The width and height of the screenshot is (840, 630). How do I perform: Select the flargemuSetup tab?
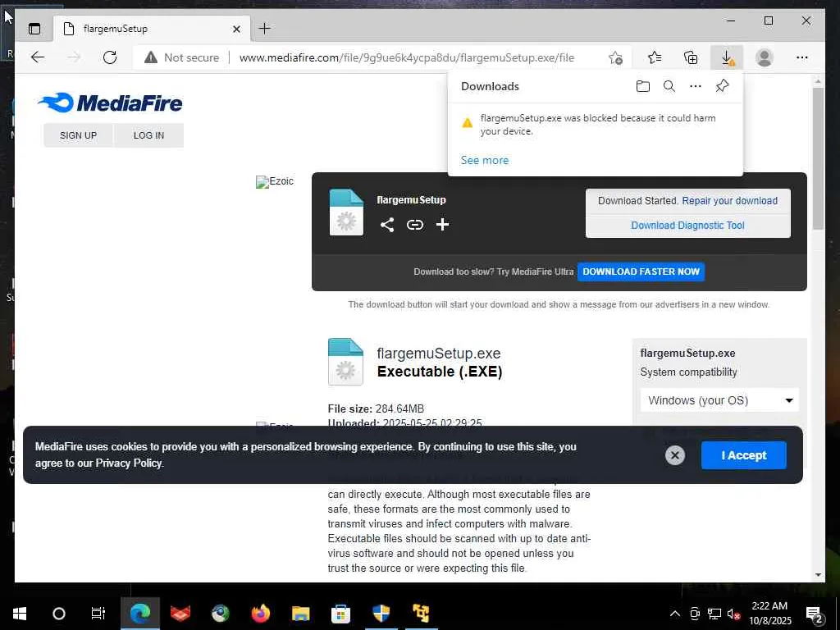coord(152,29)
